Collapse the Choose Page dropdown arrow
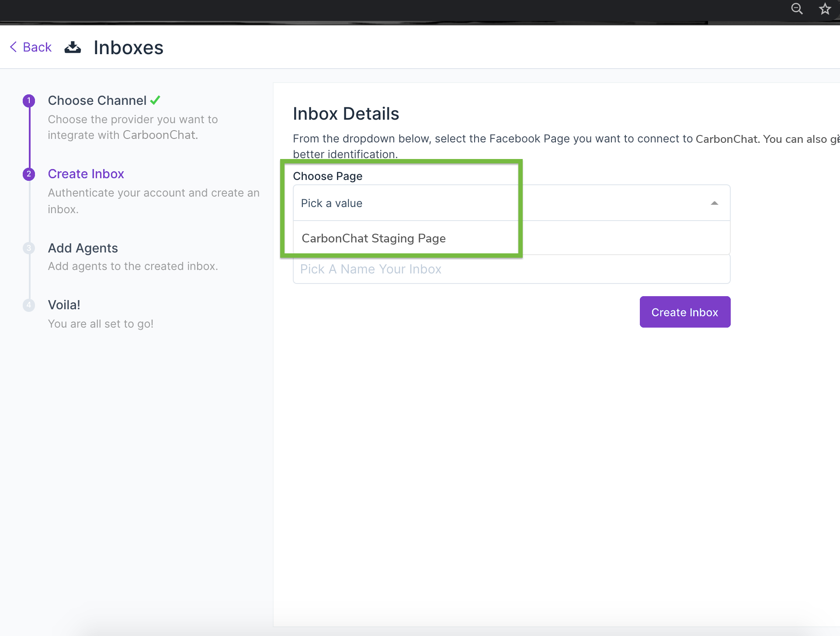 (714, 203)
